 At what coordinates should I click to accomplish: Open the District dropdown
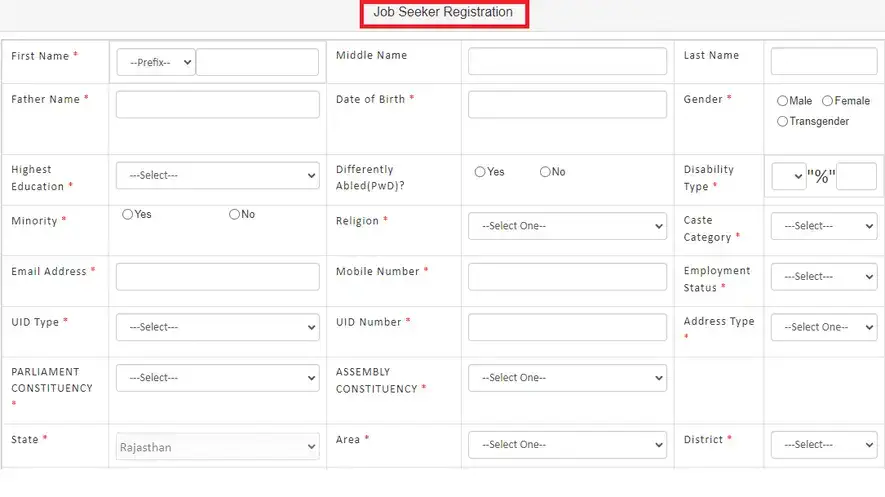coord(824,445)
